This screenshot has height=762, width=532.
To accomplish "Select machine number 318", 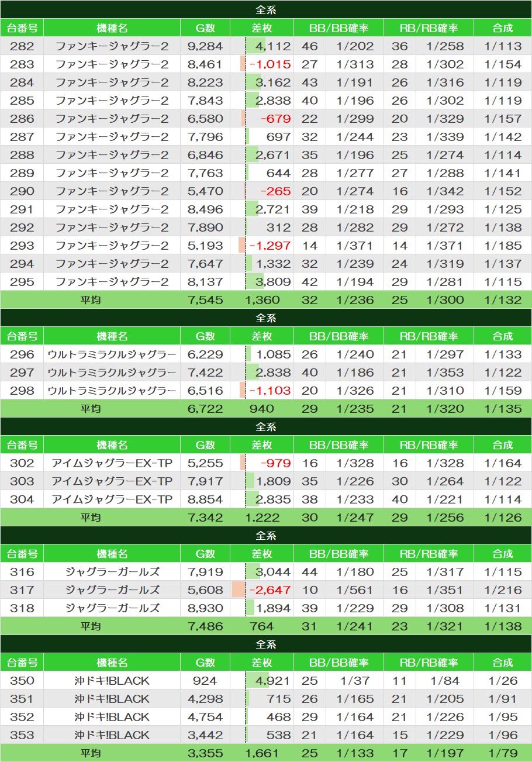I will pos(22,608).
